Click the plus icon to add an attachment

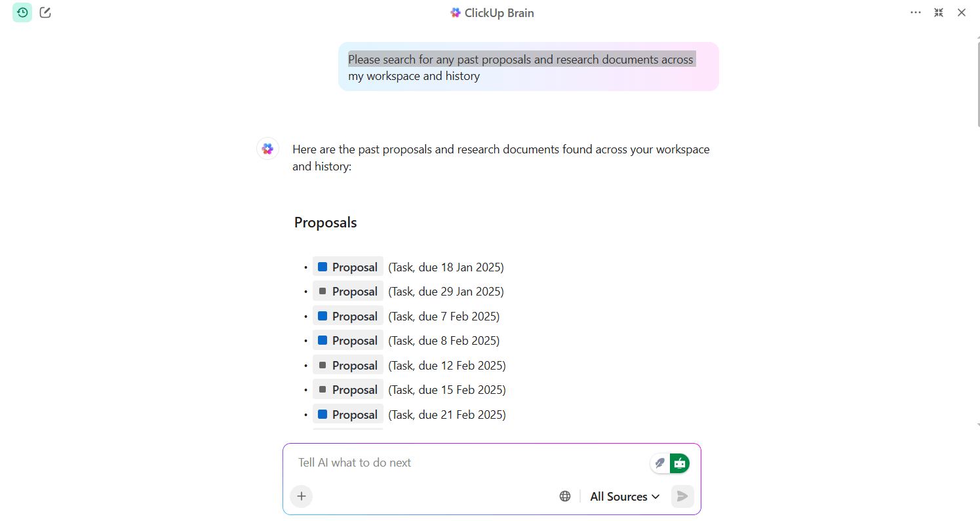tap(302, 496)
